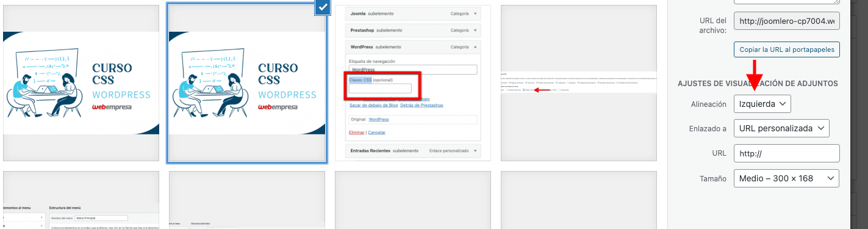
Task: Select the thumbnail showing the Clases CSS field
Action: click(413, 83)
